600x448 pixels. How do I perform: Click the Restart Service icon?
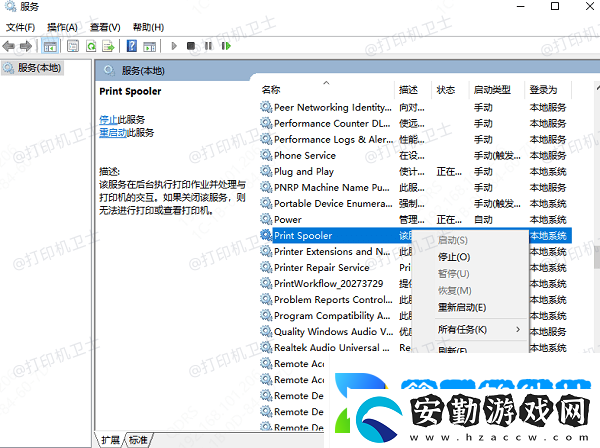(x=226, y=46)
